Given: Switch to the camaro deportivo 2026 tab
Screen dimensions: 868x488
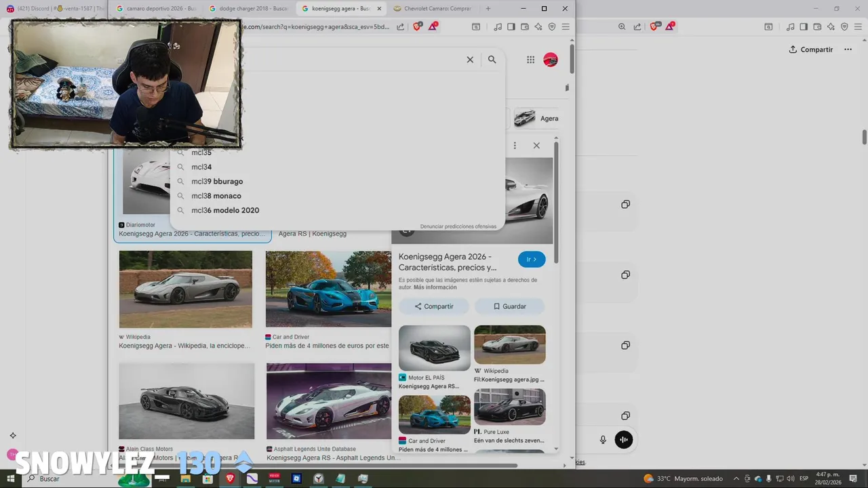Looking at the screenshot, I should tap(156, 9).
